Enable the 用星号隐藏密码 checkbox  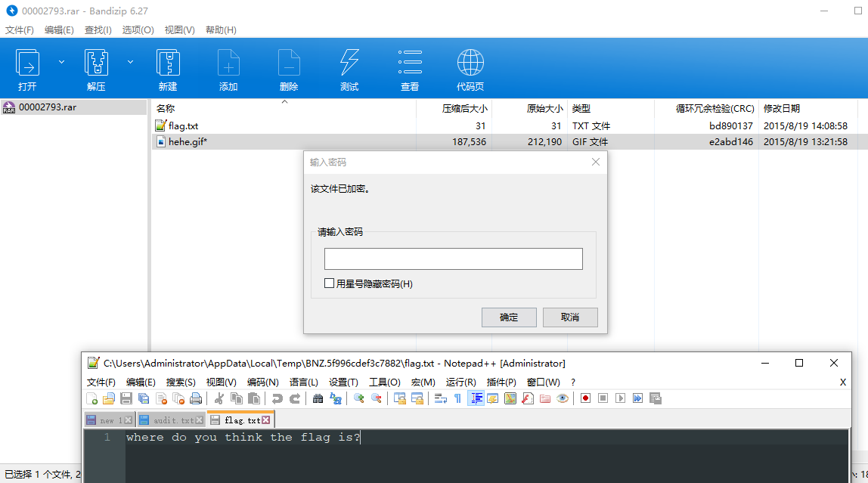pyautogui.click(x=330, y=283)
